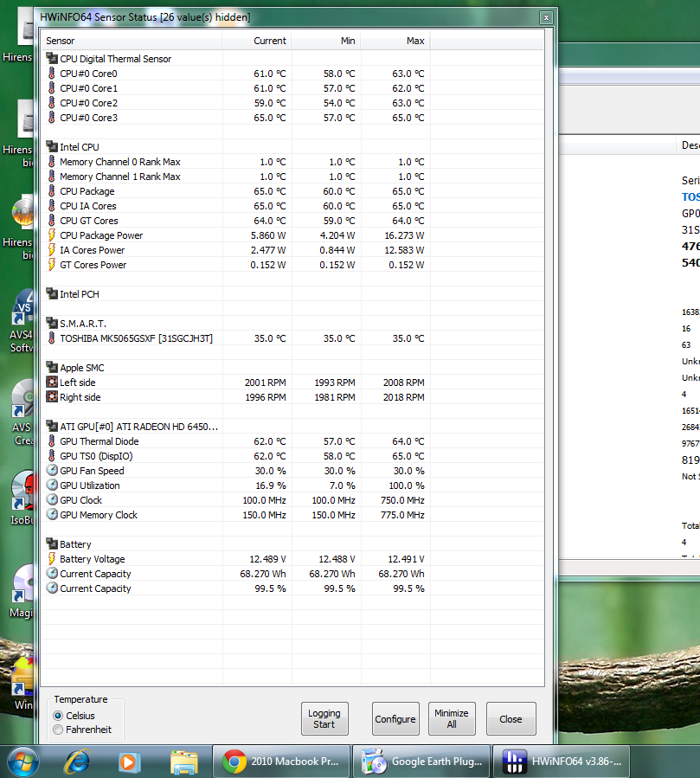Click gauge icon beside GPU Utilization
The width and height of the screenshot is (700, 778).
tap(52, 485)
